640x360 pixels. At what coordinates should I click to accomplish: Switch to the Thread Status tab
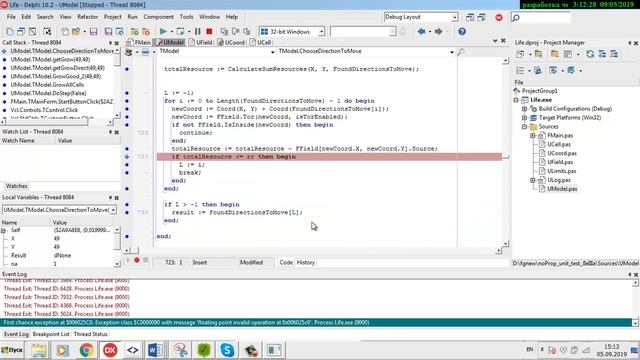(x=90, y=334)
